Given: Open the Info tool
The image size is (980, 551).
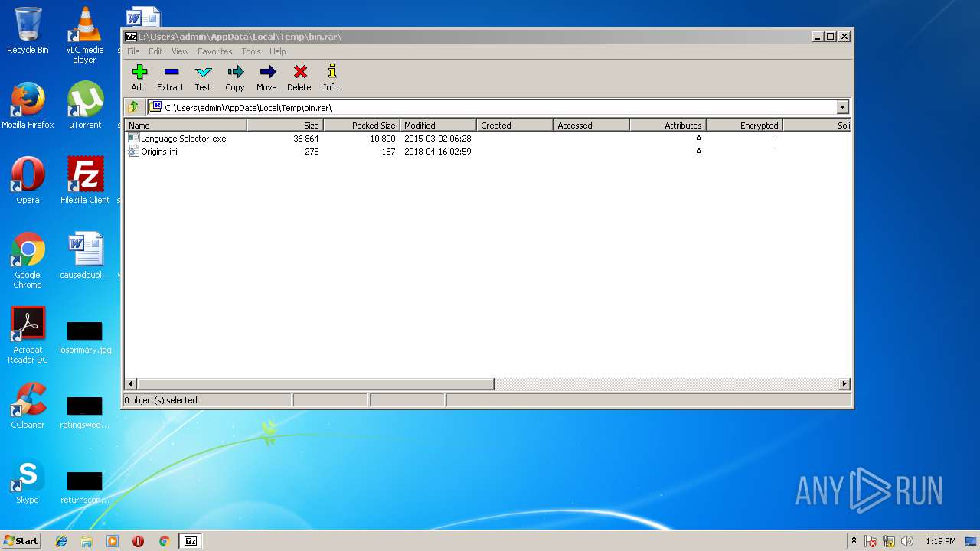Looking at the screenshot, I should pyautogui.click(x=332, y=71).
